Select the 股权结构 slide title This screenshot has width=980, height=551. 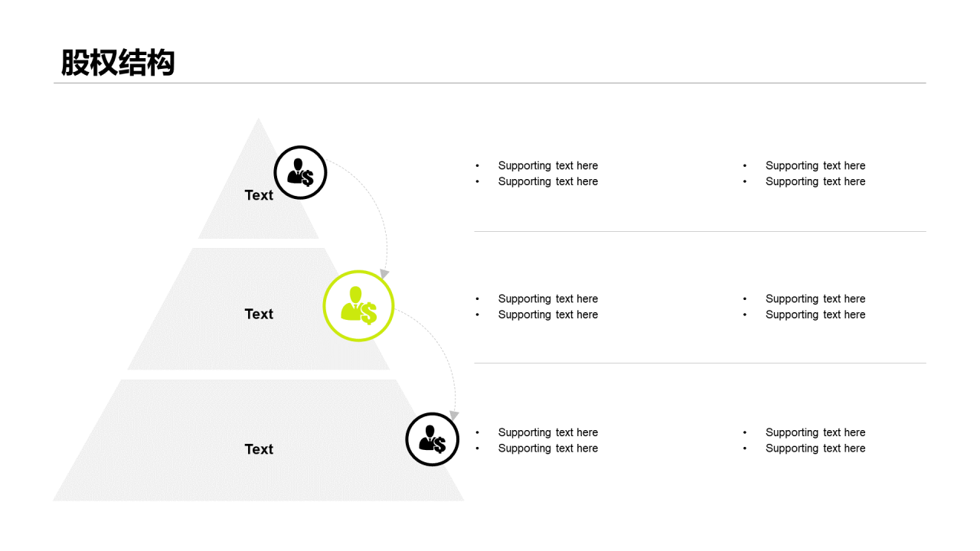[x=118, y=63]
